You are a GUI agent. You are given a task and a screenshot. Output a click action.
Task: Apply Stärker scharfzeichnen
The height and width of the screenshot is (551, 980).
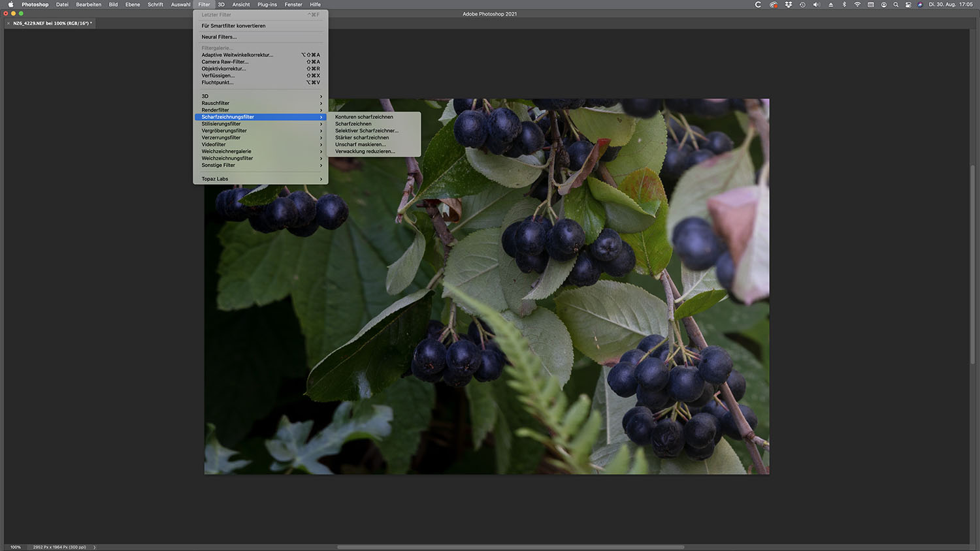[x=375, y=138]
